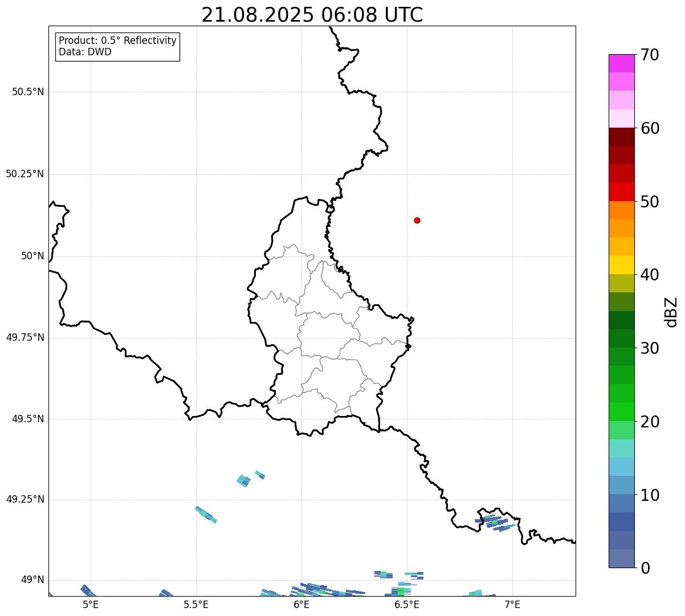
Task: Click the colorbar 0 tick label
Action: tap(645, 568)
